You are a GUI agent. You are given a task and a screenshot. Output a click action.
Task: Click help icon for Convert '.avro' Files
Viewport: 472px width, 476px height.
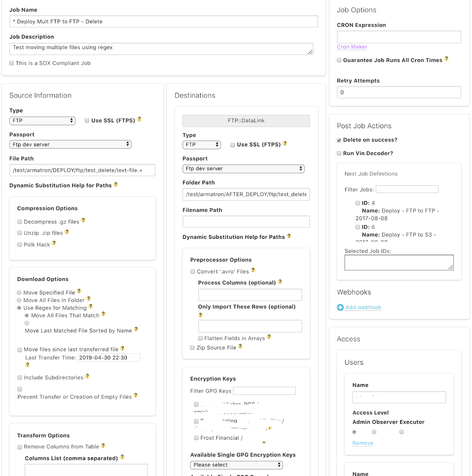[253, 270]
